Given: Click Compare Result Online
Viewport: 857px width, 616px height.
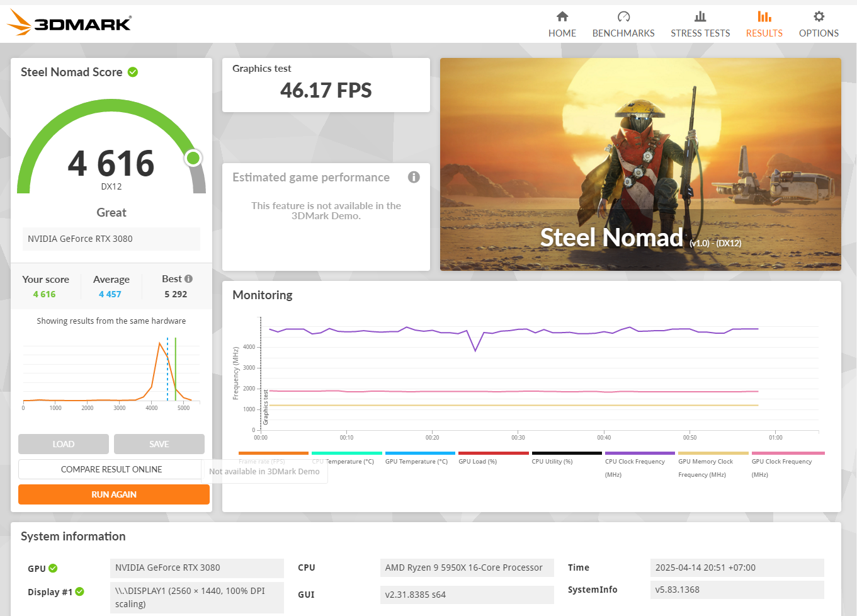Looking at the screenshot, I should [111, 469].
